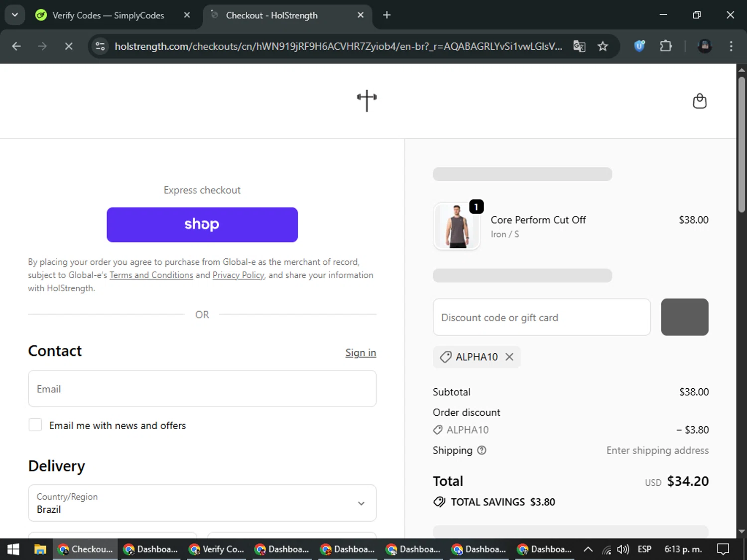Open the Chrome profile avatar
The width and height of the screenshot is (747, 560).
point(705,46)
